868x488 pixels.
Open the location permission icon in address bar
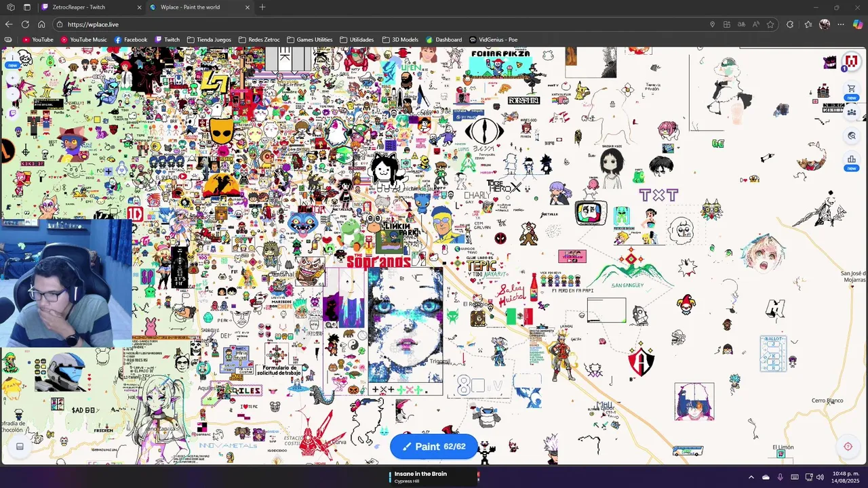click(712, 24)
